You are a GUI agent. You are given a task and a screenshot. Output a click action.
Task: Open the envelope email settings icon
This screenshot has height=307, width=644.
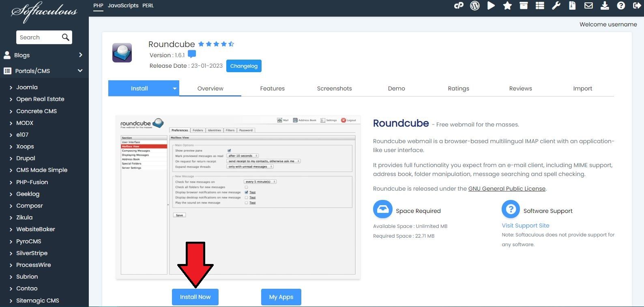[588, 6]
